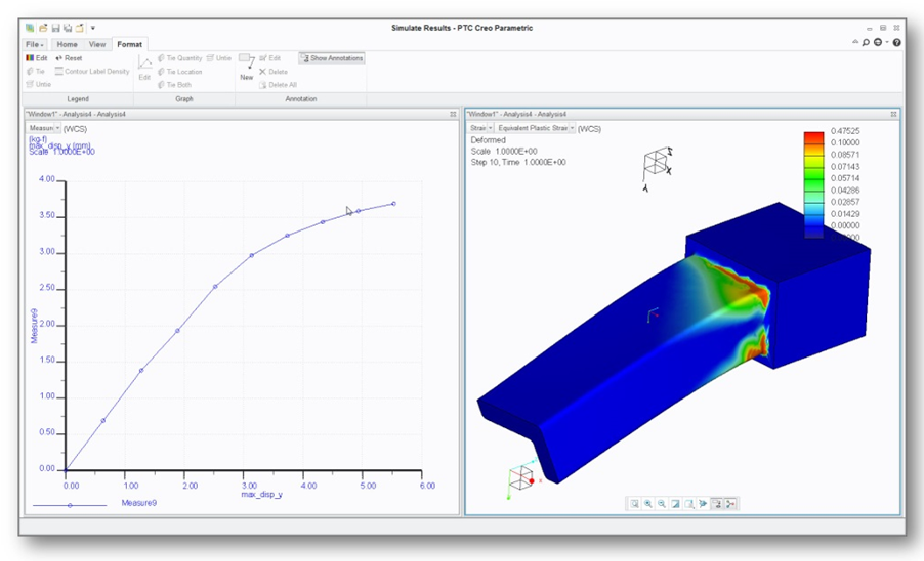Click the Reset legend button
Screen dimensions: 924x561
(x=68, y=58)
